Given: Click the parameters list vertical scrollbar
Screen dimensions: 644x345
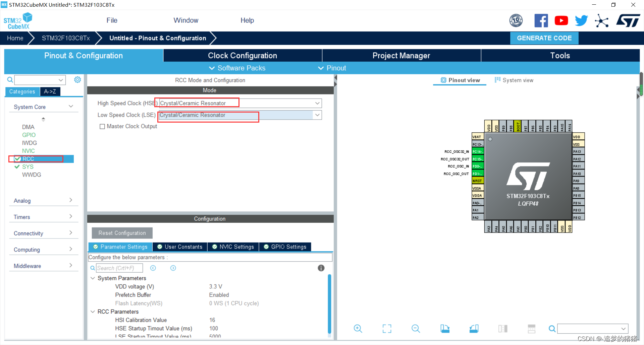Looking at the screenshot, I should (x=329, y=304).
